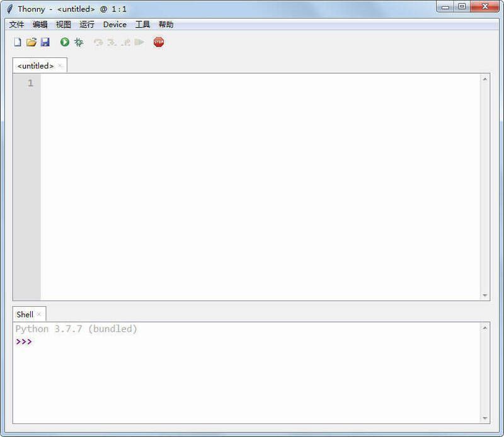Click the Step out debug icon
The height and width of the screenshot is (437, 504).
(125, 42)
